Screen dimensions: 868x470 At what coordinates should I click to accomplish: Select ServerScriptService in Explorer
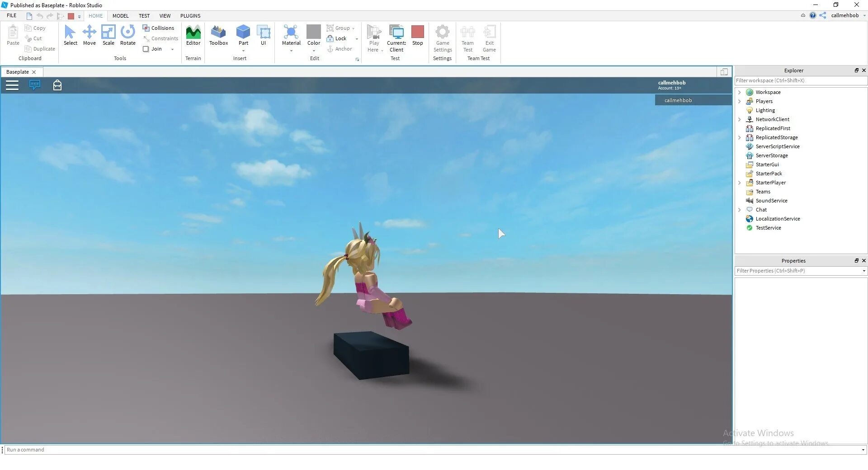(777, 146)
